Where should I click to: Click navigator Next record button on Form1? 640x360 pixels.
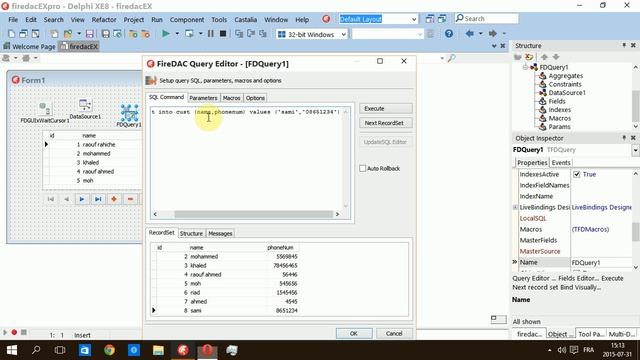tap(82, 199)
